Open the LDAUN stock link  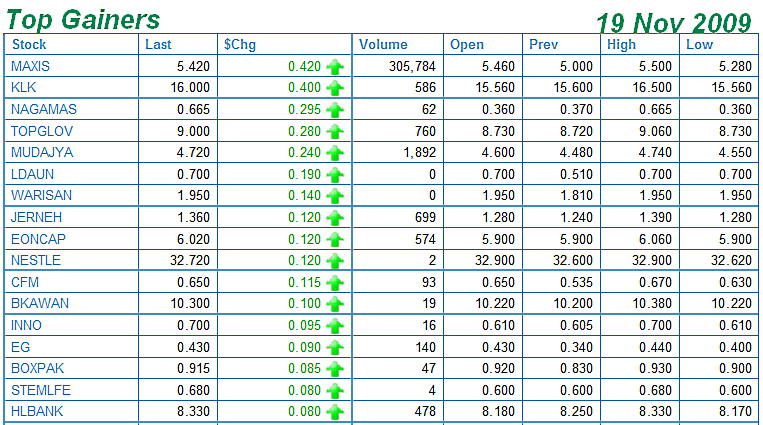pos(32,174)
